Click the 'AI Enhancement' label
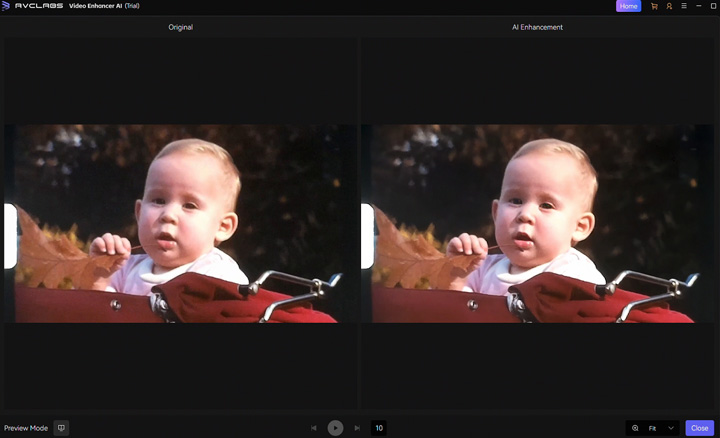The image size is (720, 438). tap(537, 27)
